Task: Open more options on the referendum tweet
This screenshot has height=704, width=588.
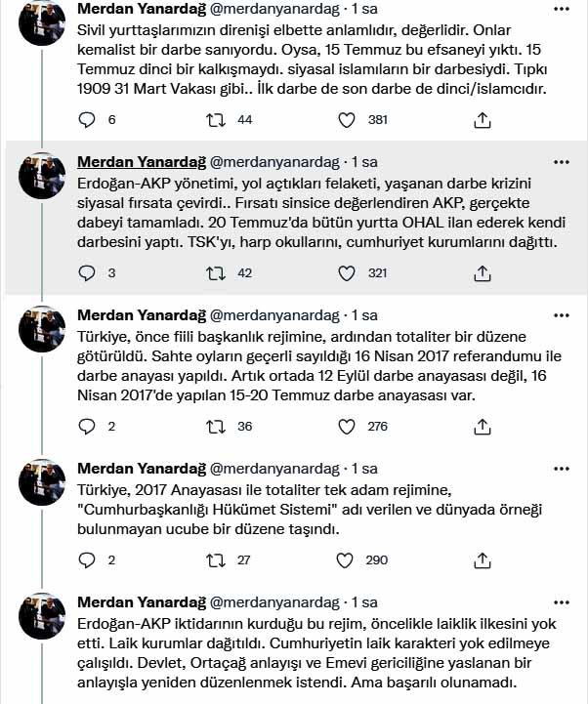Action: 562,315
